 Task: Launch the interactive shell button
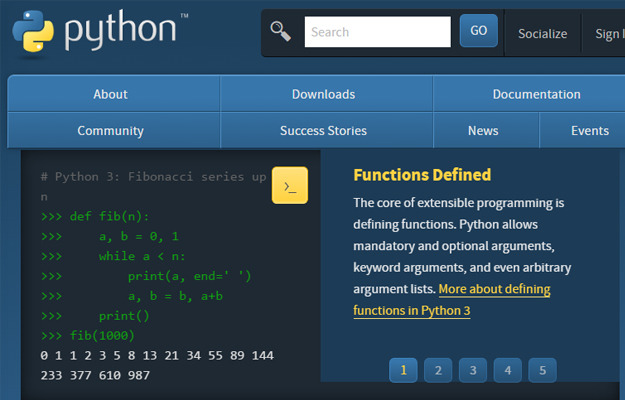pos(290,185)
